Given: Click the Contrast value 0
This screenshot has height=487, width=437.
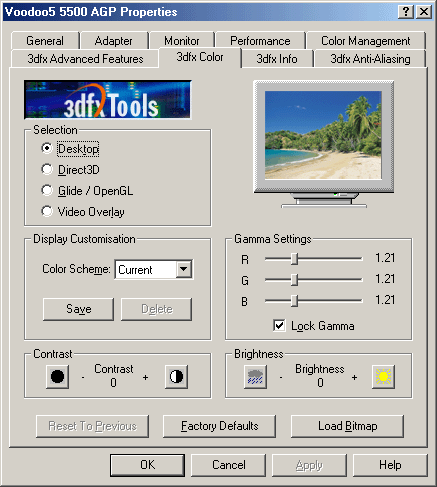Looking at the screenshot, I should click(x=113, y=383).
